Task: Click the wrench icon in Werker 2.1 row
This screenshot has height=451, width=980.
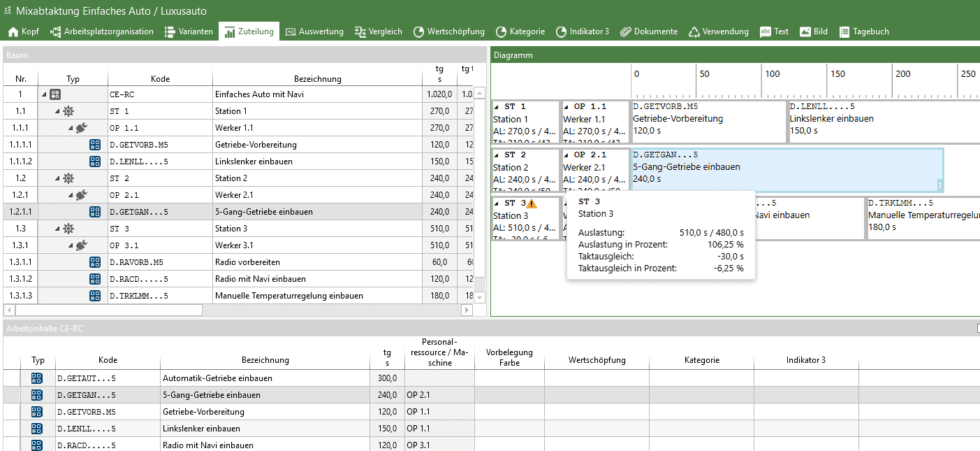Action: (x=82, y=195)
